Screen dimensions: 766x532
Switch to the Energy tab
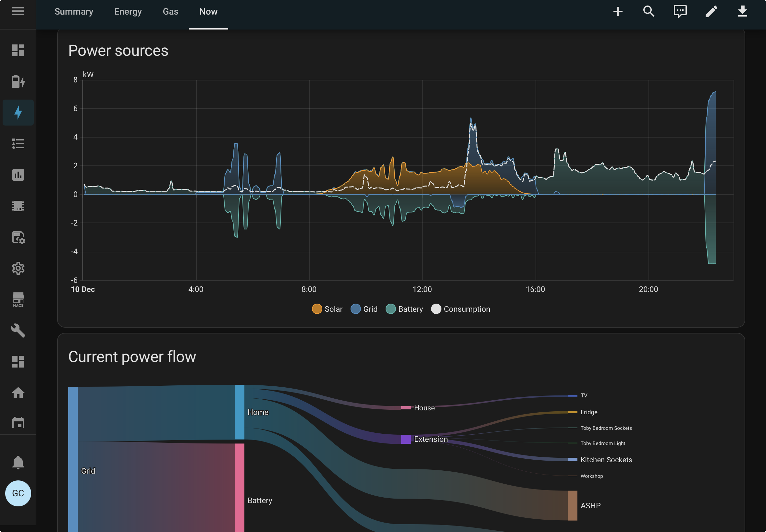(128, 12)
